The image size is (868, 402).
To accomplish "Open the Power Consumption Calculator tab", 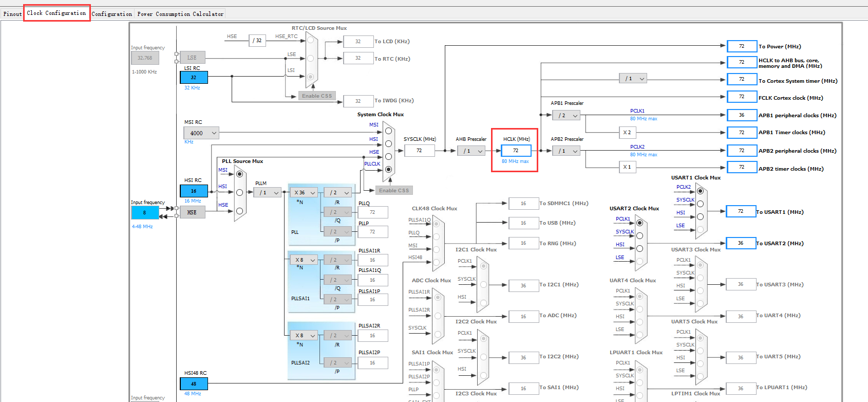I will tap(180, 14).
